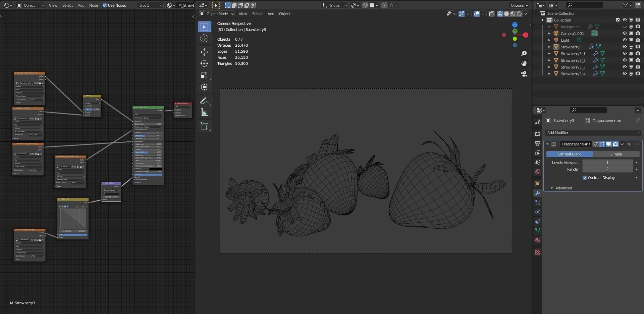This screenshot has height=314, width=644.
Task: Click Levels Viewport value field
Action: coord(607,163)
